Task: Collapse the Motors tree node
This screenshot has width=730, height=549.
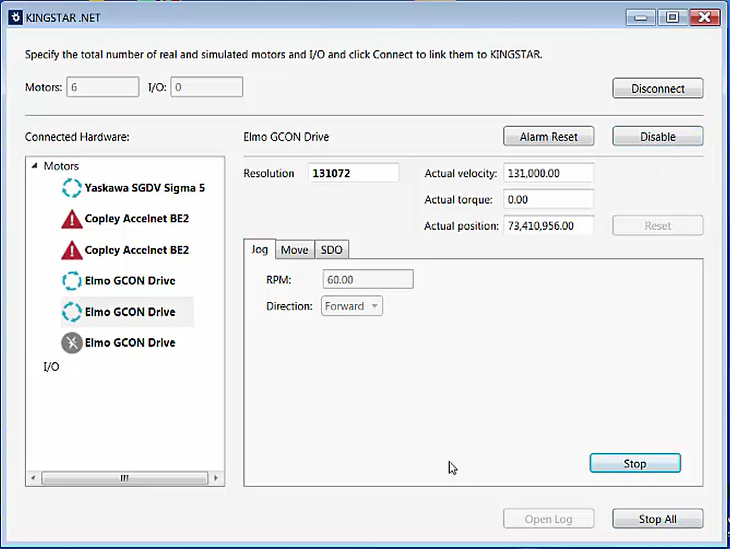Action: pos(34,166)
